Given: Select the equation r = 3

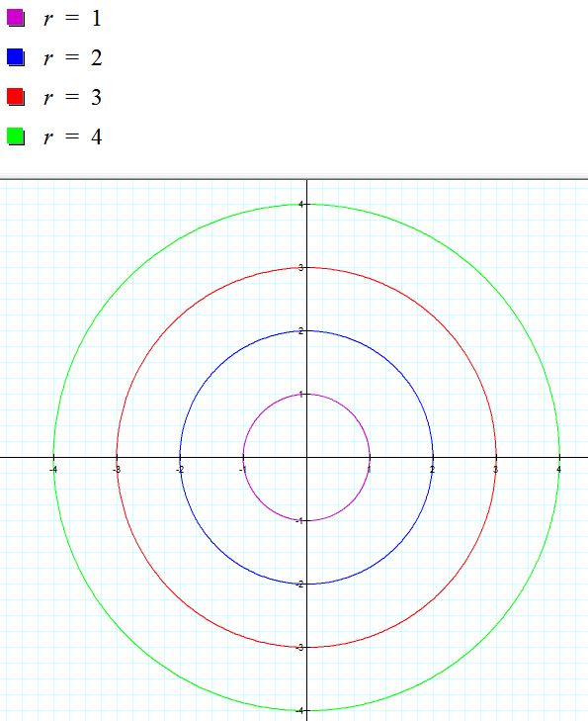Looking at the screenshot, I should pyautogui.click(x=72, y=98).
